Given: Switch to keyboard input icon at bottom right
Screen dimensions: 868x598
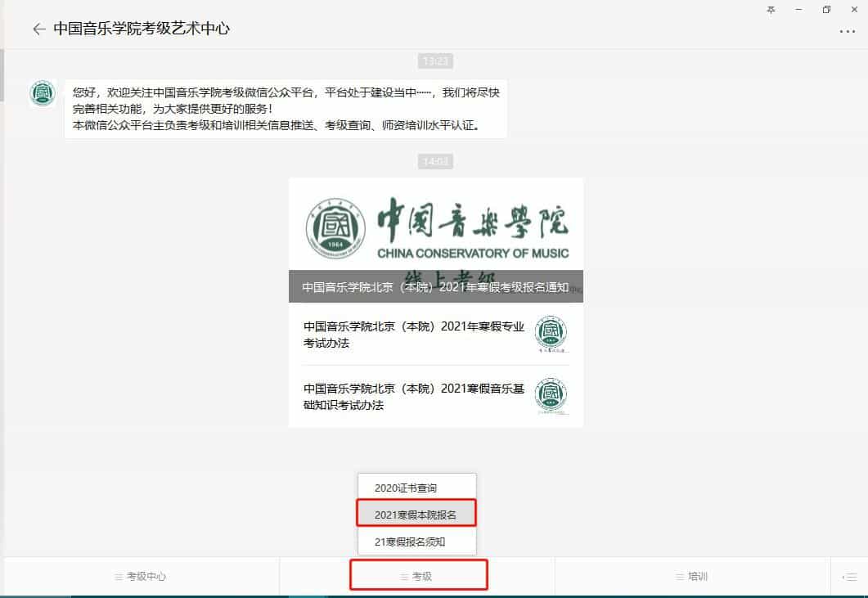Looking at the screenshot, I should pos(850,577).
